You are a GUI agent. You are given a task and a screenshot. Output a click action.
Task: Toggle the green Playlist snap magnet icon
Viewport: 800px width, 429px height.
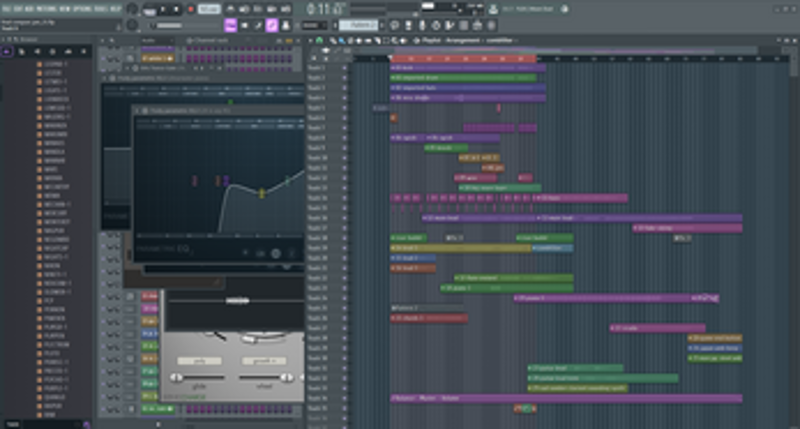click(x=319, y=40)
